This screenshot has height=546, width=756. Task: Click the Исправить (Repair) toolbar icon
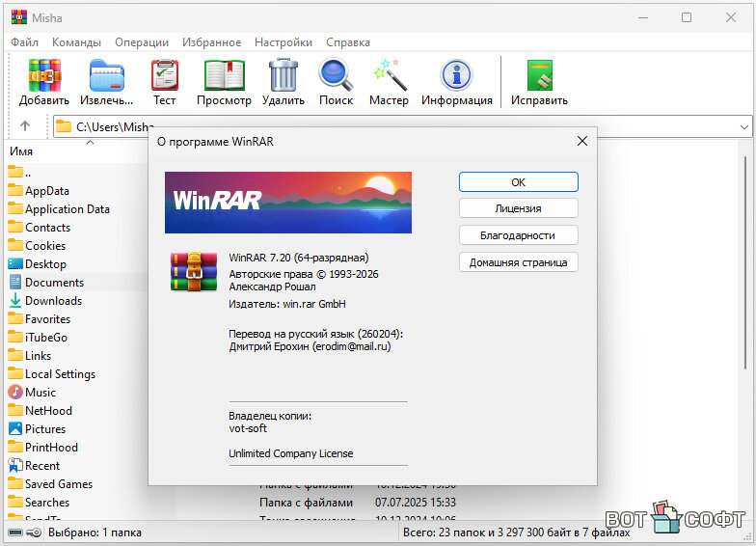click(539, 81)
